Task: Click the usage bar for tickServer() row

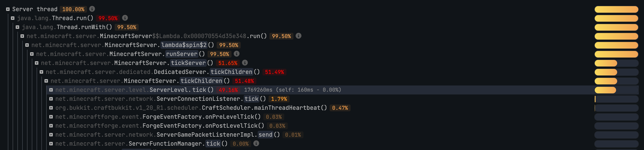Action: click(x=616, y=63)
